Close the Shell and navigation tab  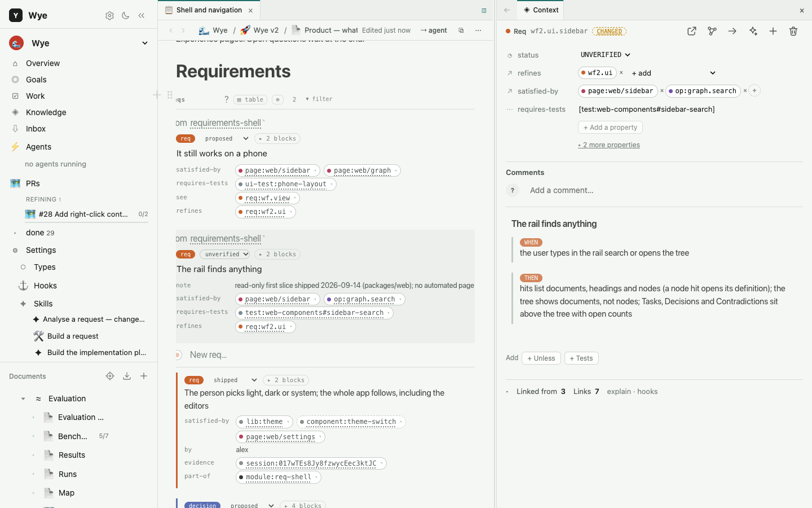tap(250, 10)
